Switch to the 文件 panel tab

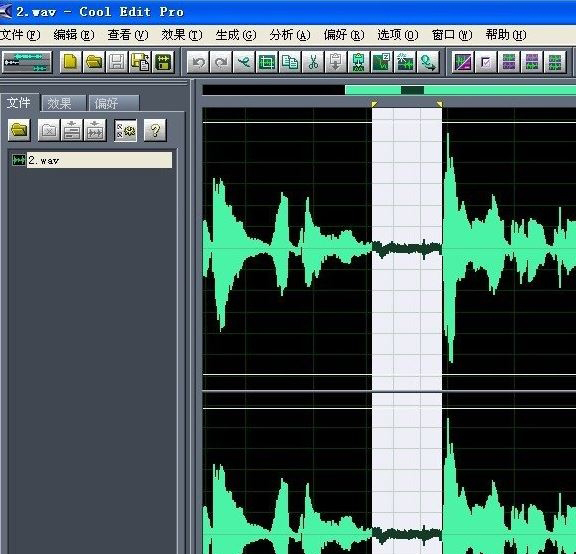(x=19, y=102)
